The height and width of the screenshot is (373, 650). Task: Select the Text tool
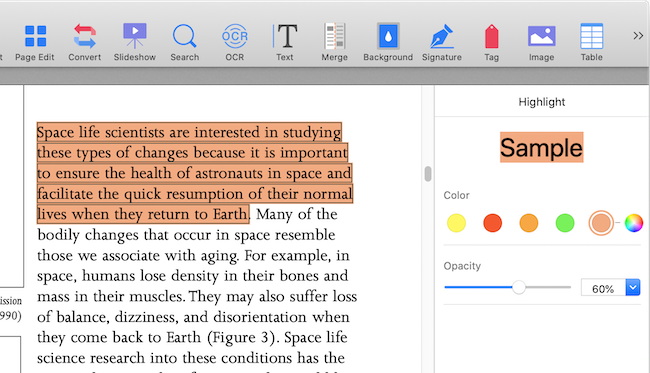pyautogui.click(x=285, y=43)
